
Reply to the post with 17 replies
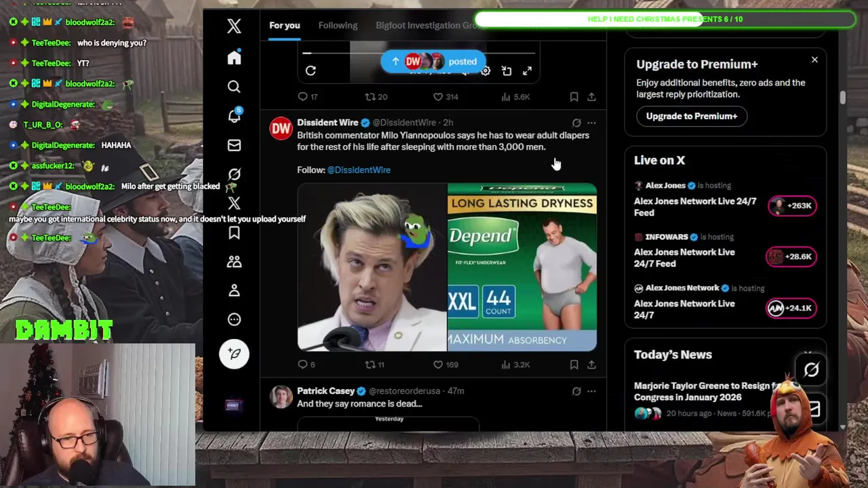point(308,97)
